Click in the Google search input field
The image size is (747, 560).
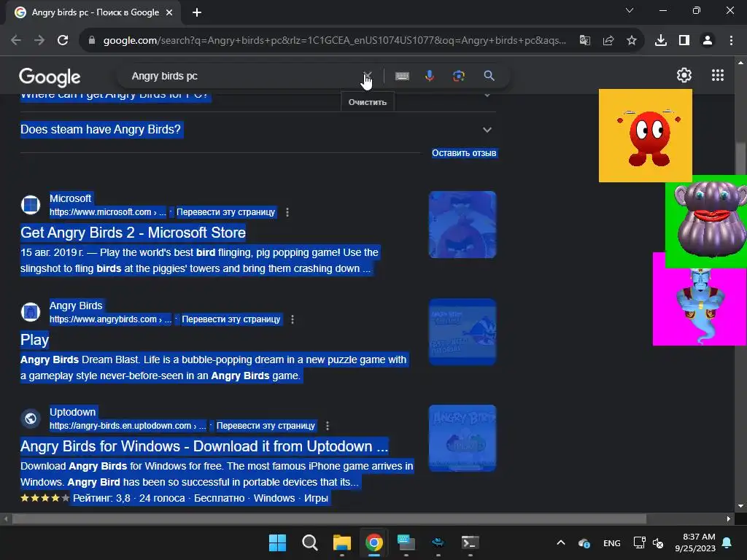click(x=243, y=76)
